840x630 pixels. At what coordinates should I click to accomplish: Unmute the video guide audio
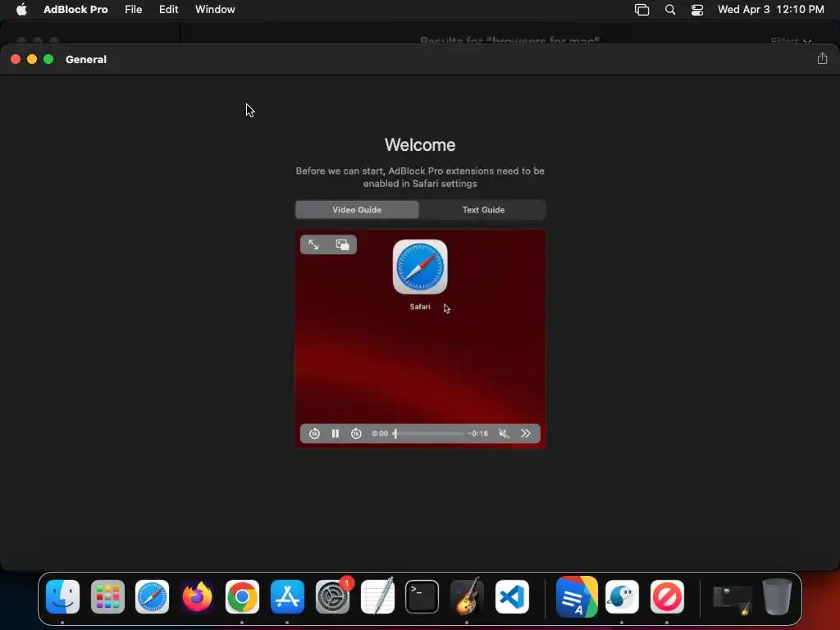(x=504, y=433)
